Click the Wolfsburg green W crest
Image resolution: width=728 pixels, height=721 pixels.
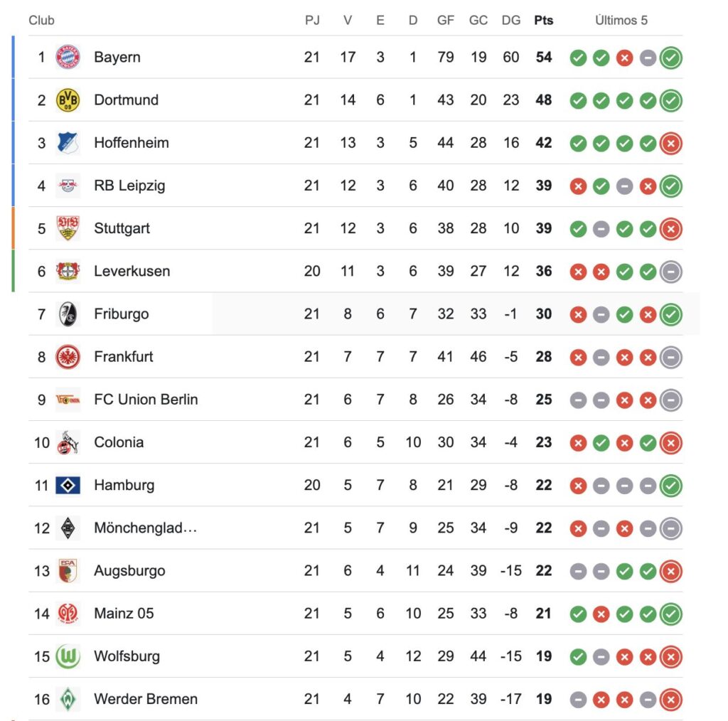[x=68, y=656]
